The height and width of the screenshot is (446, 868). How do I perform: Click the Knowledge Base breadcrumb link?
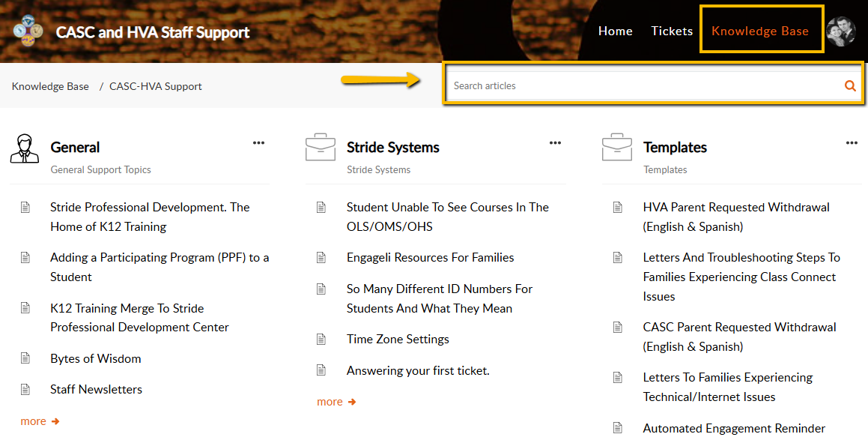pyautogui.click(x=50, y=86)
